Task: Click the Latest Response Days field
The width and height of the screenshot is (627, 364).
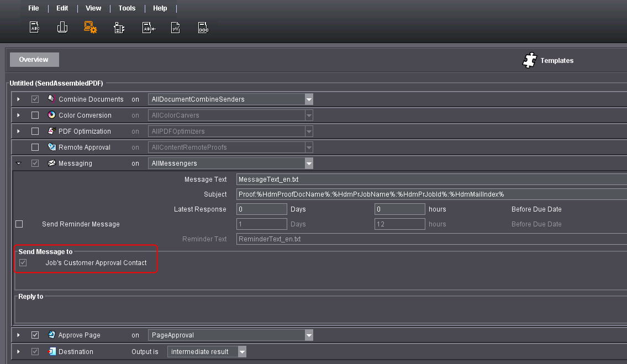Action: pyautogui.click(x=261, y=209)
